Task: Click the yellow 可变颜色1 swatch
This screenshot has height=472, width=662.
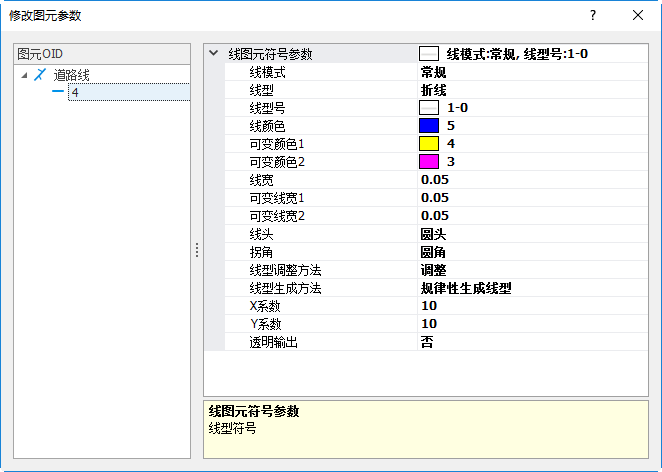Action: [429, 144]
